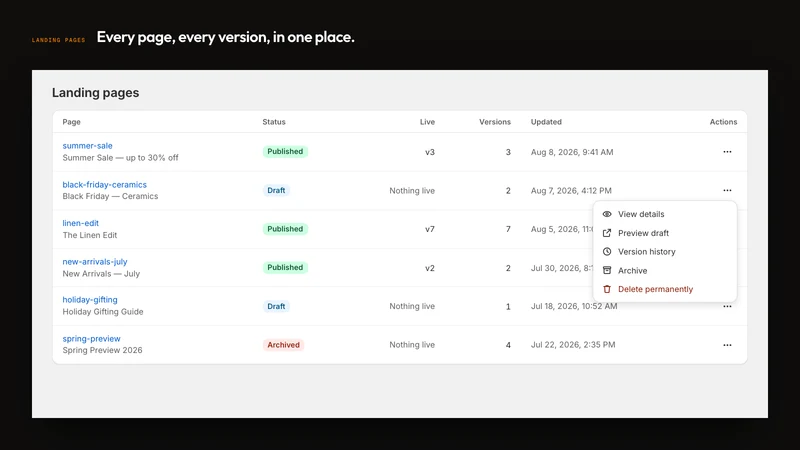Click Nothing live in spring-preview row
This screenshot has height=450, width=800.
click(x=412, y=345)
